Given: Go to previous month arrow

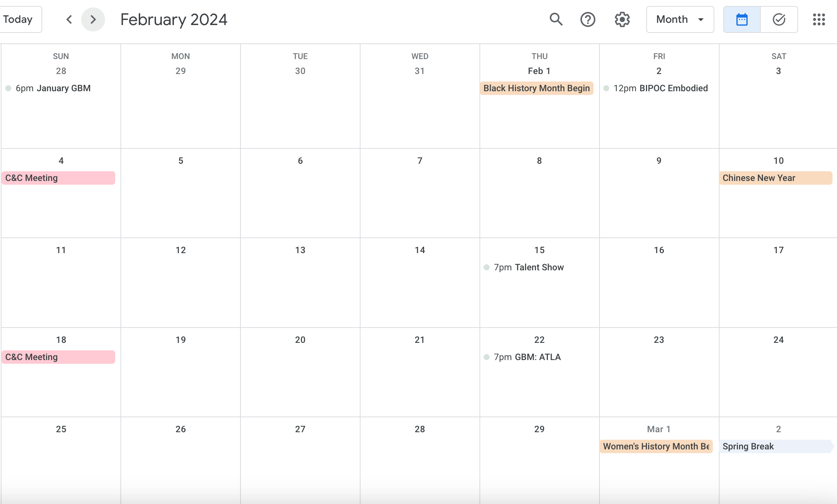Looking at the screenshot, I should point(69,19).
